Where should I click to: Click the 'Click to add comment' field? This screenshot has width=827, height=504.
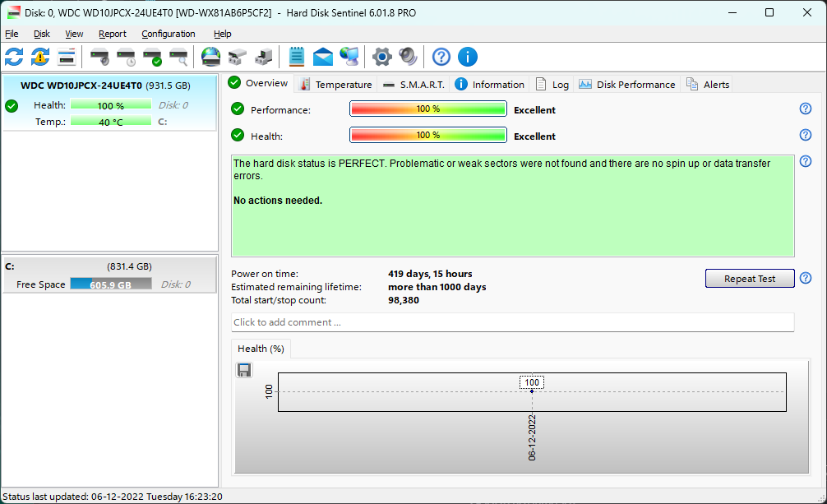tap(512, 322)
